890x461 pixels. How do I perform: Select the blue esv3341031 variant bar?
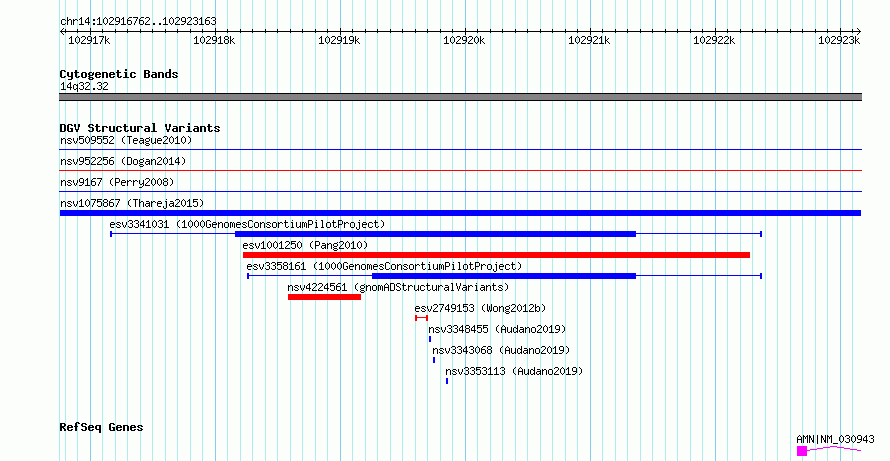435,234
